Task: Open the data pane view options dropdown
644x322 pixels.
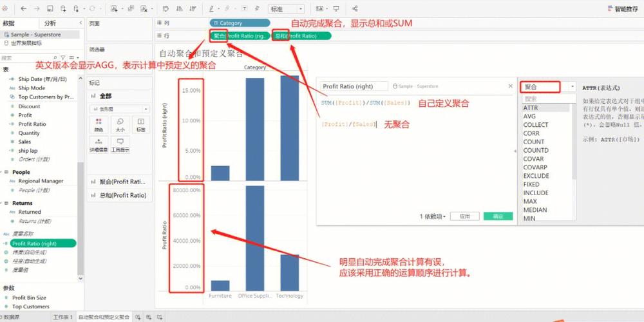Action: [x=74, y=58]
